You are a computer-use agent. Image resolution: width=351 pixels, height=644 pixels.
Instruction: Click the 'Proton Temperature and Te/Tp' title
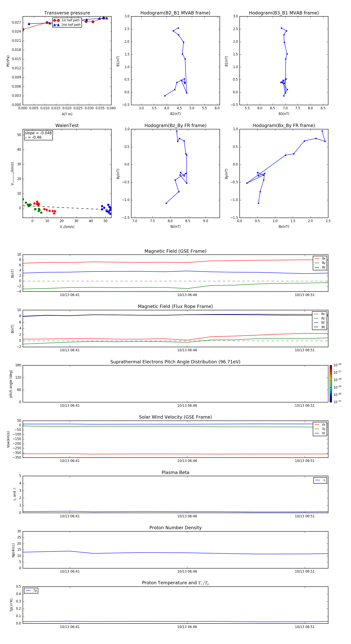coord(175,583)
